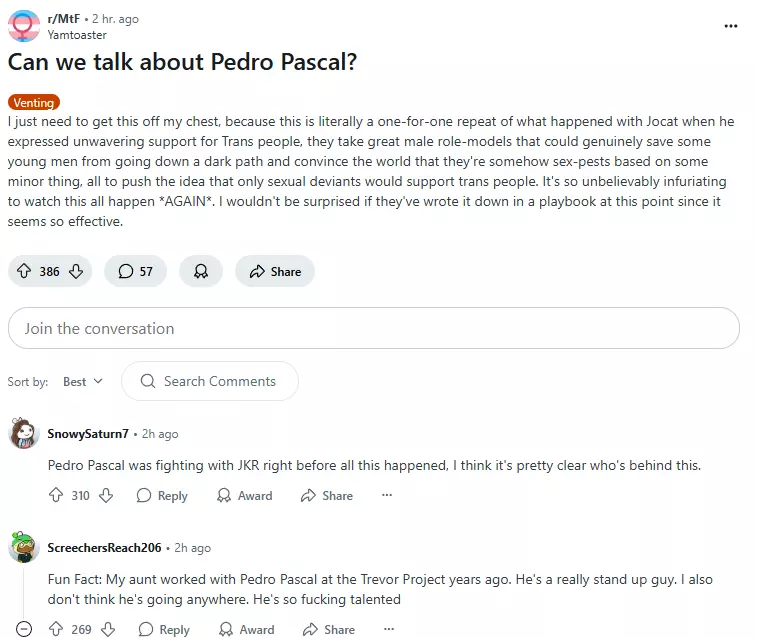Open the post's 57 comments

tap(135, 271)
